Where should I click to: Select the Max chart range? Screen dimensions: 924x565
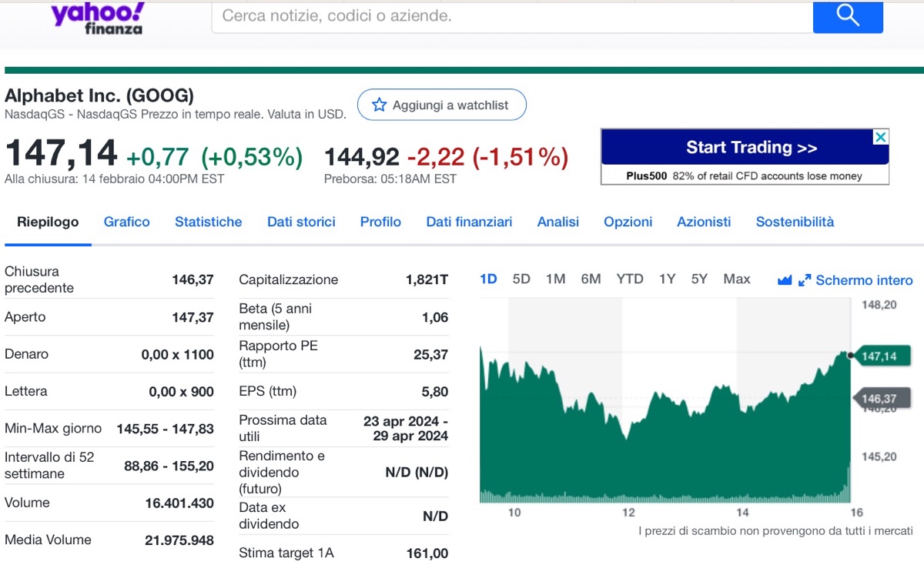[737, 279]
